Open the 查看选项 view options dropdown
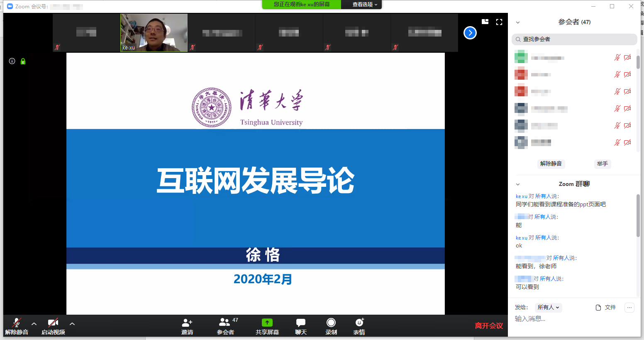 [x=361, y=5]
